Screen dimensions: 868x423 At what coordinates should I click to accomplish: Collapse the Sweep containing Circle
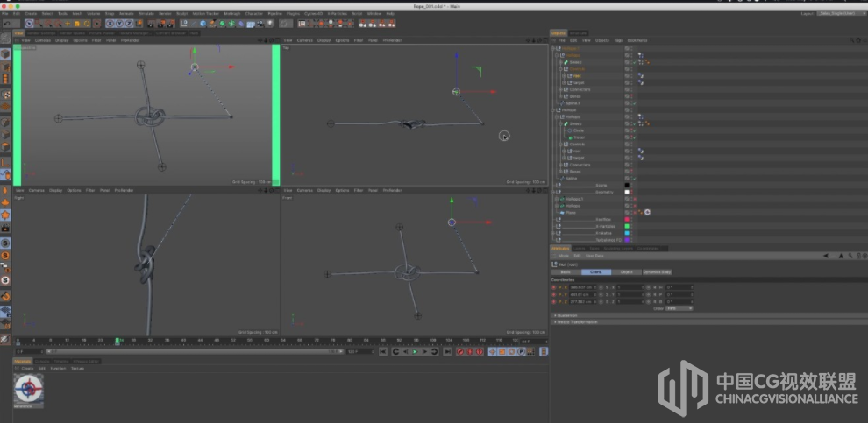point(561,123)
